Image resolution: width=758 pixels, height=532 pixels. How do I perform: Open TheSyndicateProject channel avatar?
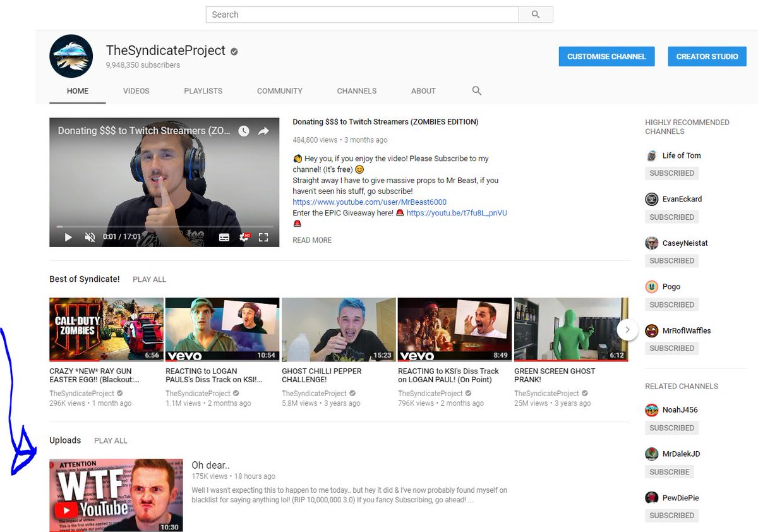(x=71, y=56)
